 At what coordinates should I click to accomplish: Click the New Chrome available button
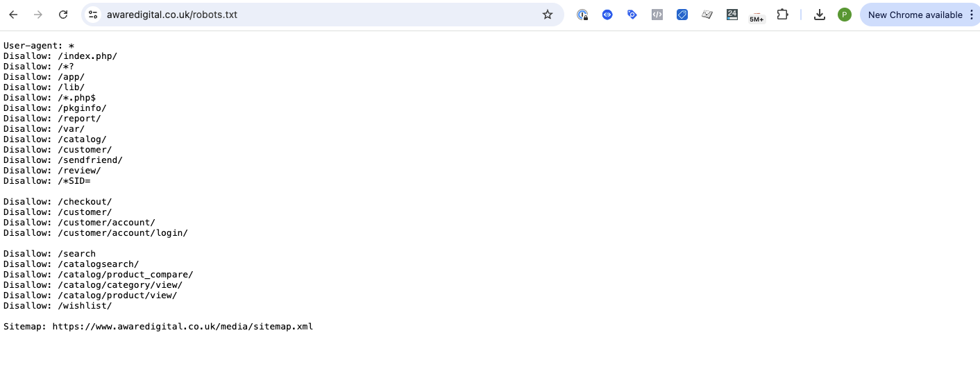(915, 15)
